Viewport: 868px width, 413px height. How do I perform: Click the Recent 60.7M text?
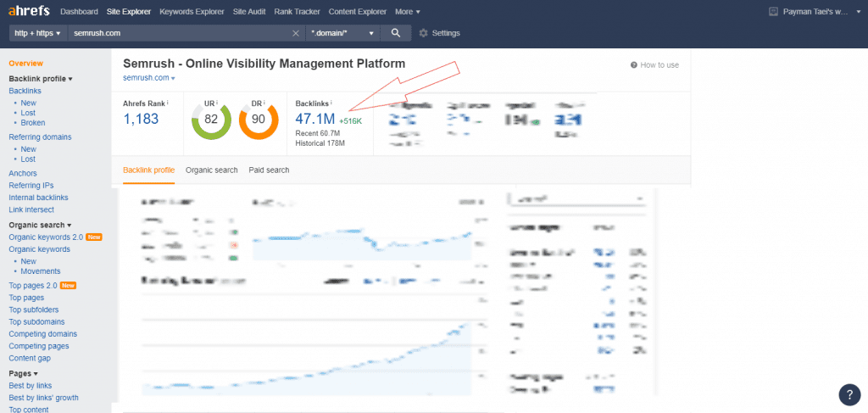coord(317,133)
